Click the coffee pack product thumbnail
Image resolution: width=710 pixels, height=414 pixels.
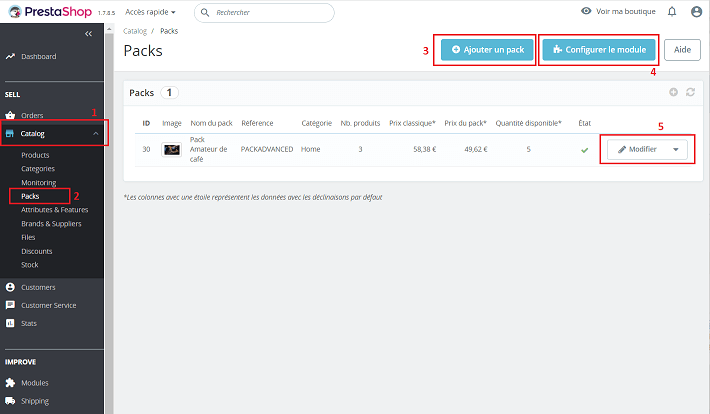(171, 150)
